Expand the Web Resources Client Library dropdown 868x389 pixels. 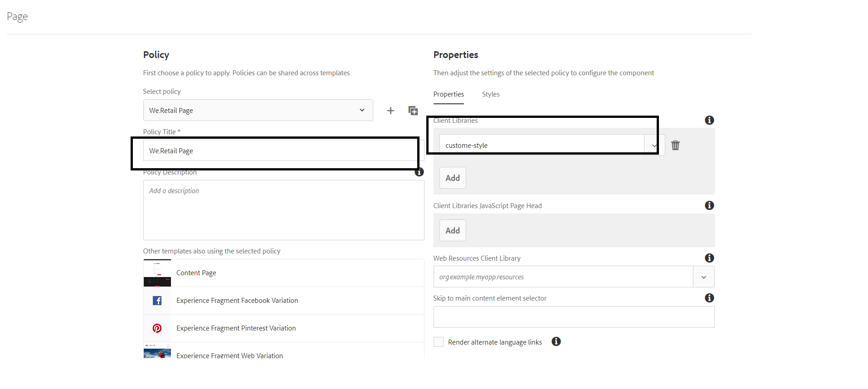coord(703,277)
